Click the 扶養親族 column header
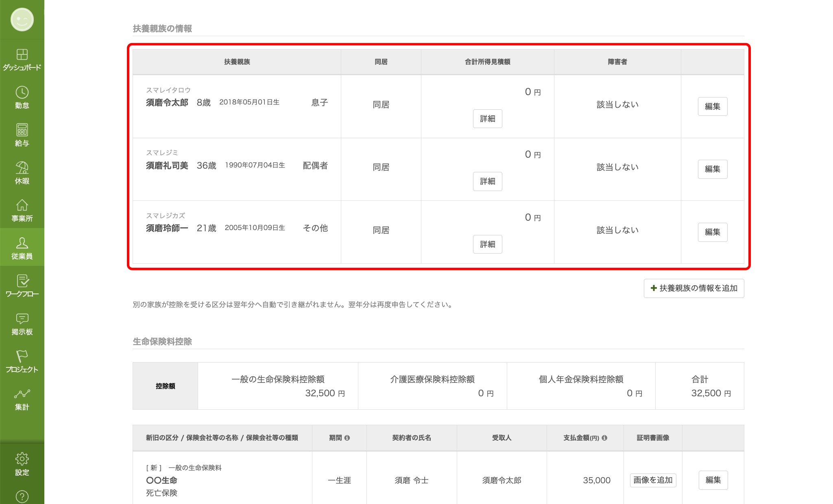Viewport: 833px width, 504px height. pyautogui.click(x=237, y=62)
